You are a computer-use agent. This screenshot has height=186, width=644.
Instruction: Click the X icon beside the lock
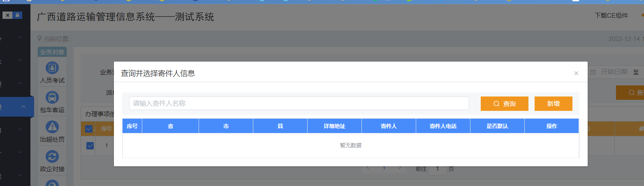click(7, 15)
